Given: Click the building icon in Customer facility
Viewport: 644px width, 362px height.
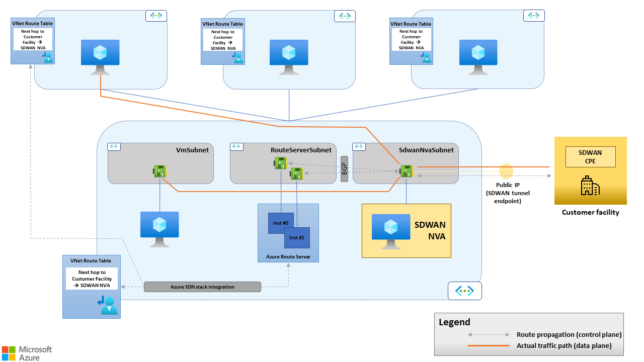Looking at the screenshot, I should click(590, 186).
